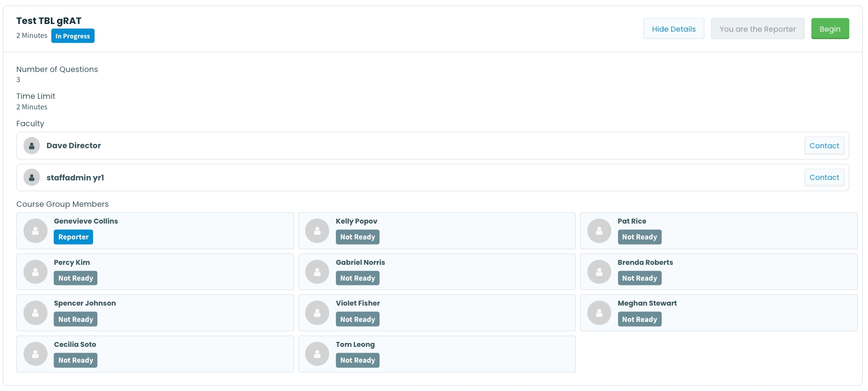The image size is (868, 391).
Task: Hide the assessment details
Action: [x=673, y=29]
